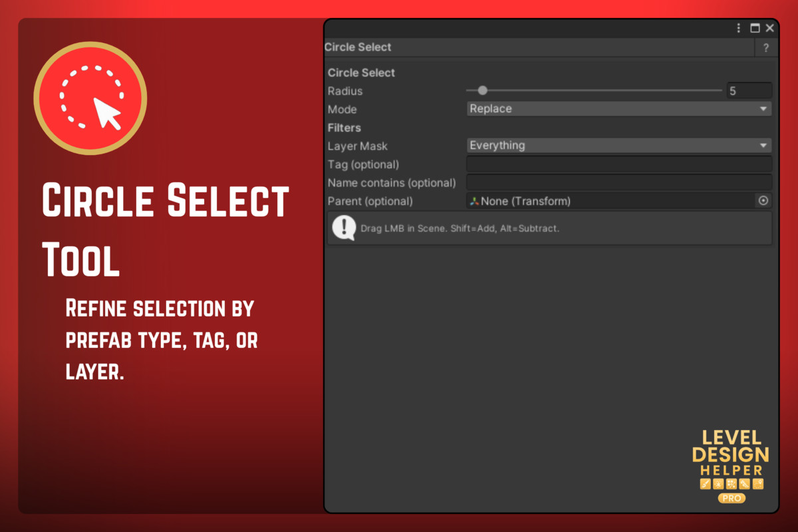Select the dotted circle cursor logo icon

[x=90, y=96]
